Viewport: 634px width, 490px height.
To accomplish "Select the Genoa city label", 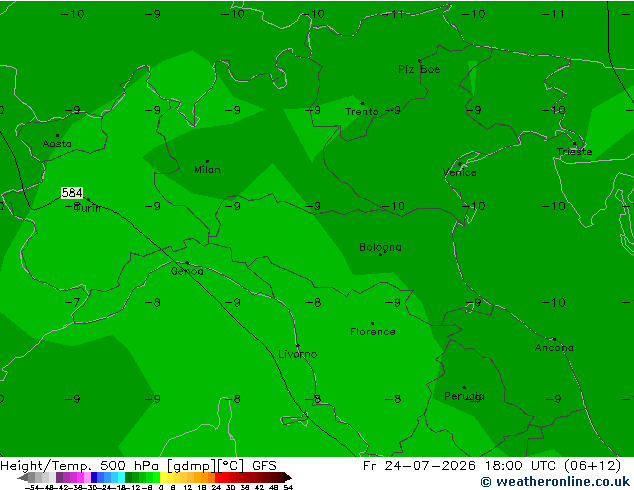I will point(187,271).
